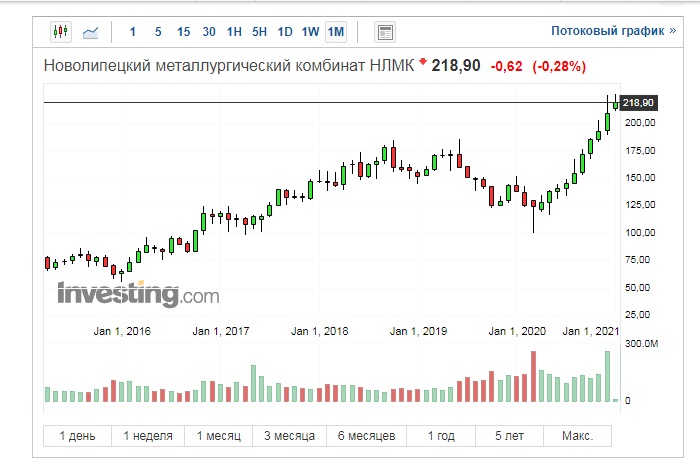Select the 1-minute interval
The width and height of the screenshot is (700, 471).
133,32
